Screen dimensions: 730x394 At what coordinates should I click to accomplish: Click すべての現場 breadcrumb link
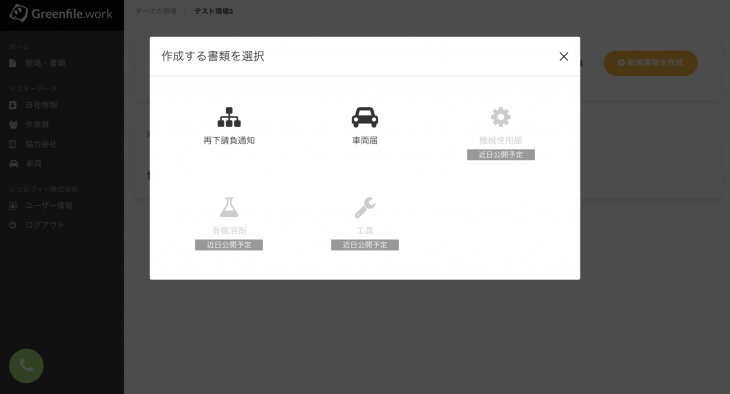click(156, 11)
